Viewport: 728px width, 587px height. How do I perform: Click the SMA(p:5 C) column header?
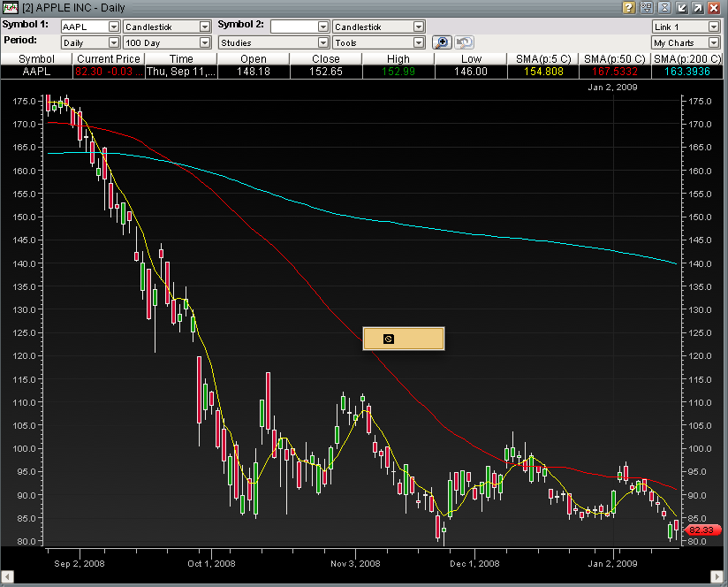(545, 58)
